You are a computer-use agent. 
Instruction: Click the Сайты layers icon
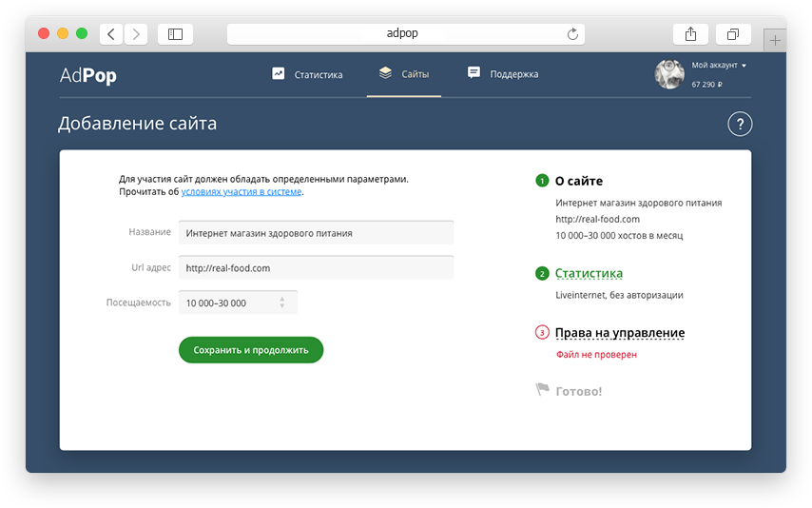(x=385, y=73)
